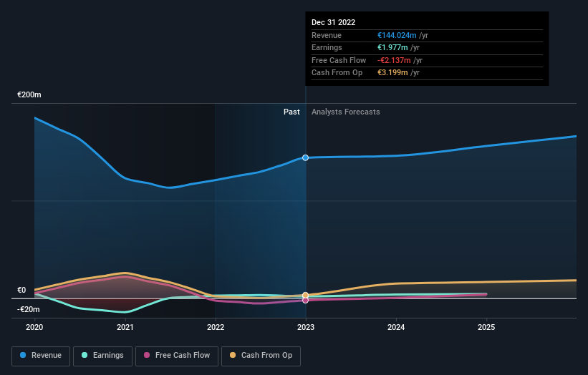Click the Cash From Op label in tooltip
Image resolution: width=588 pixels, height=375 pixels.
click(x=337, y=73)
